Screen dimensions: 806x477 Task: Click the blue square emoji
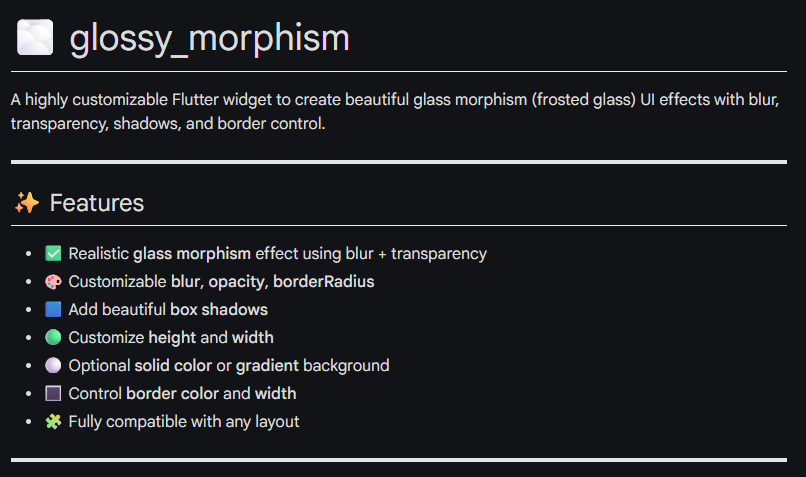pos(54,310)
